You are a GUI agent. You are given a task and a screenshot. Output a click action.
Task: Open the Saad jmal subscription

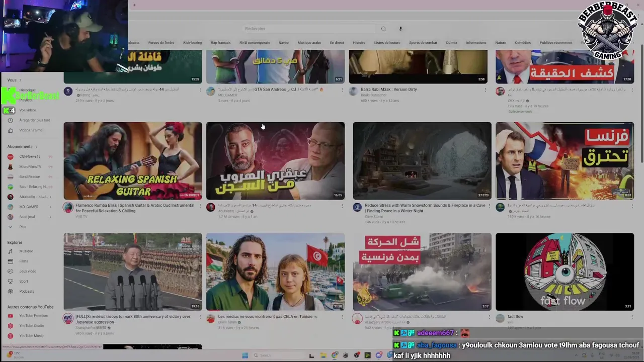click(x=27, y=217)
